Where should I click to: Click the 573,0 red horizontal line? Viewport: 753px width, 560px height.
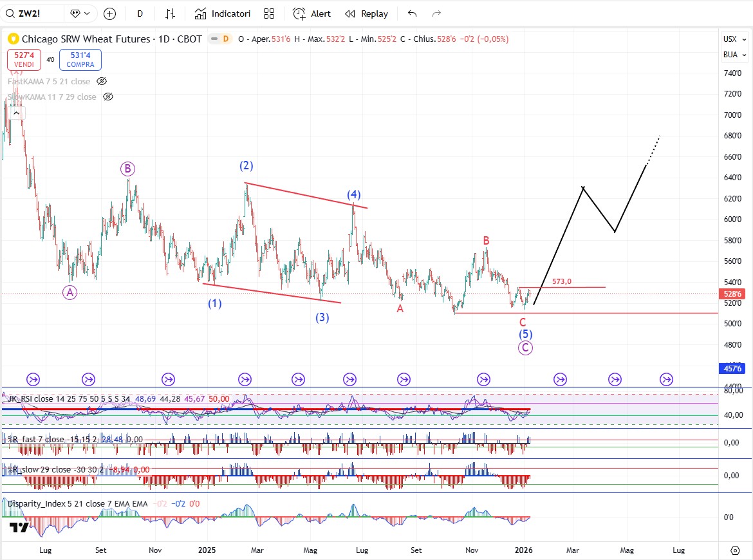coord(579,287)
